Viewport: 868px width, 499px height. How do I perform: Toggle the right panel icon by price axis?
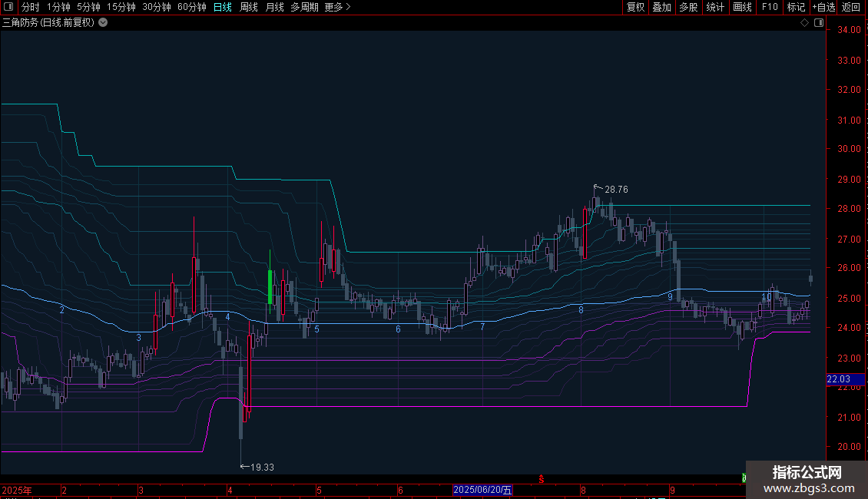click(x=818, y=23)
